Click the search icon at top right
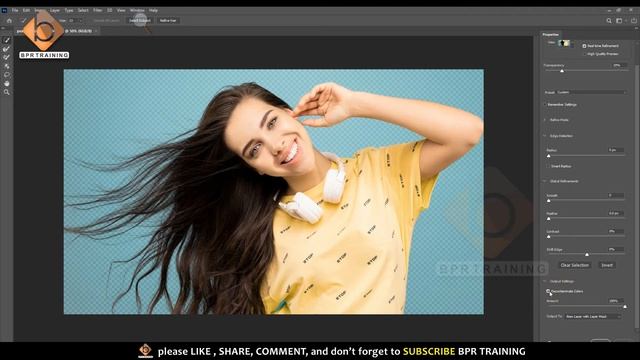 pos(609,20)
